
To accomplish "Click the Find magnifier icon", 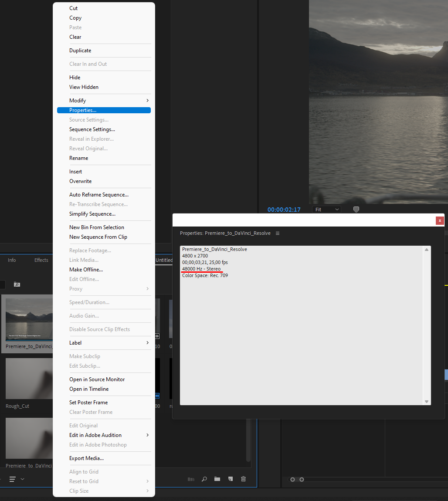I will (204, 479).
